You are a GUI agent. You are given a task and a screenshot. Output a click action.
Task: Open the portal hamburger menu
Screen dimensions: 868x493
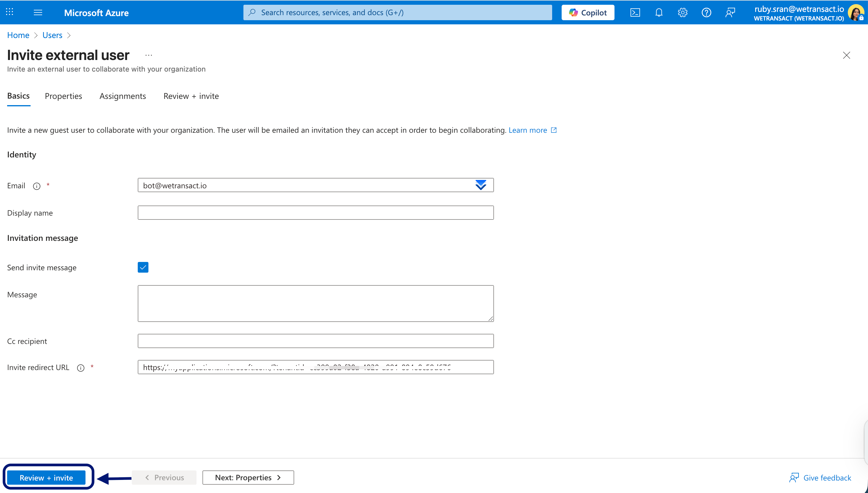(x=38, y=12)
